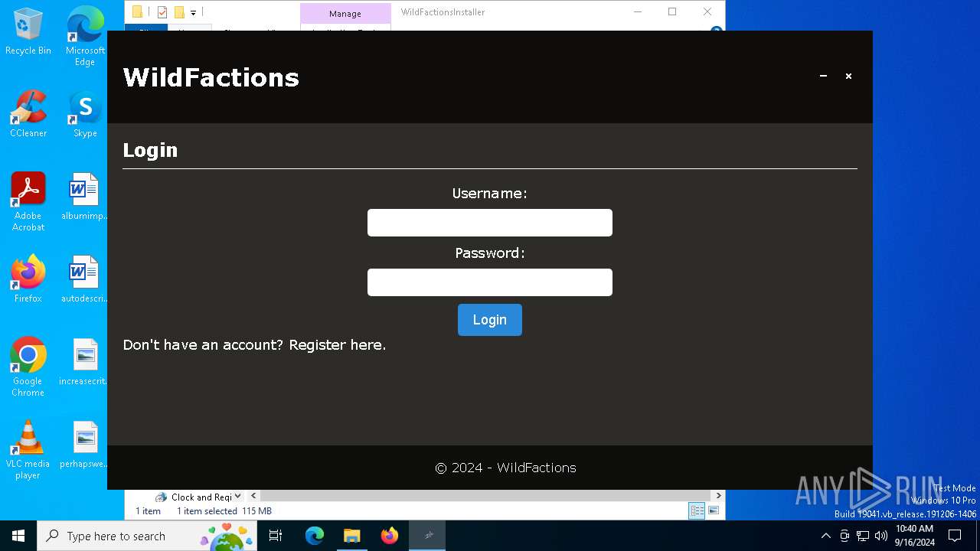Open the network status tray icon
This screenshot has height=551, width=980.
pos(863,536)
